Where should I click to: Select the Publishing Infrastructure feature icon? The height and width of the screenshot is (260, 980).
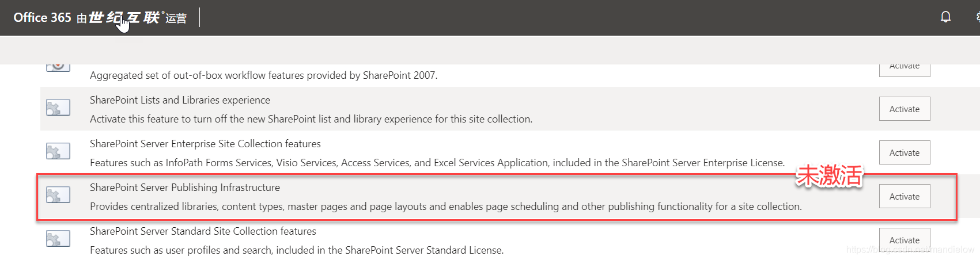tap(58, 195)
